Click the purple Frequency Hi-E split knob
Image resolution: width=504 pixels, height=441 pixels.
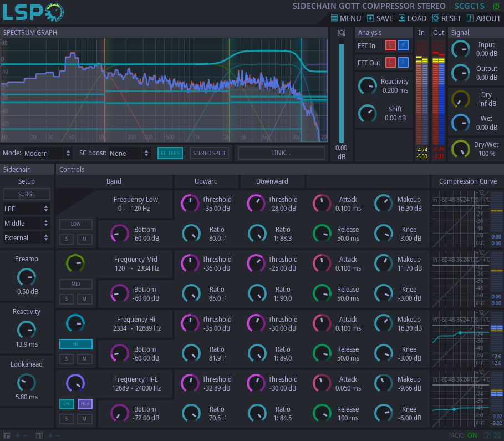(x=75, y=383)
